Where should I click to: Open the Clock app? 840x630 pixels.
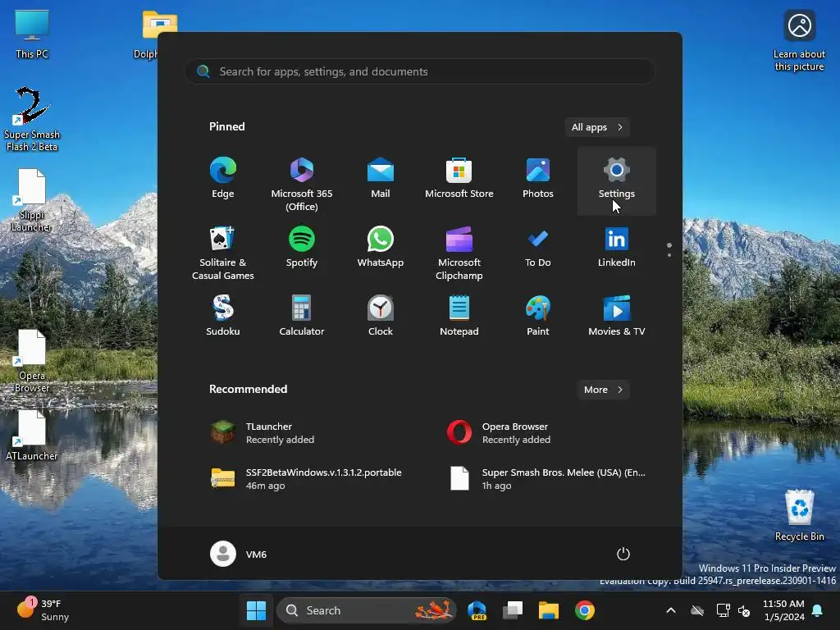click(x=381, y=316)
